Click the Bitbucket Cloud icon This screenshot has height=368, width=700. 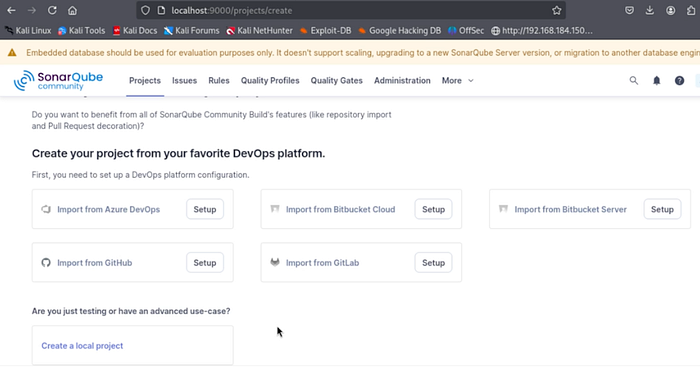pos(275,209)
